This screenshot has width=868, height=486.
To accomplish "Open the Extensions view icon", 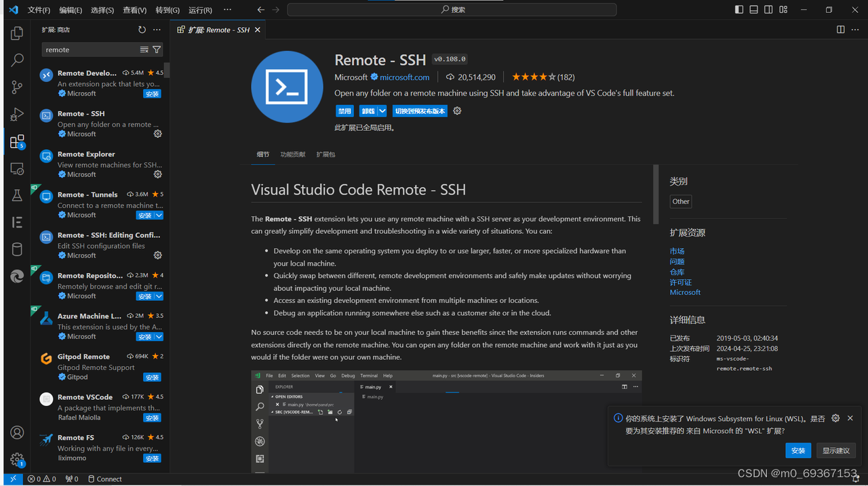I will (x=17, y=141).
